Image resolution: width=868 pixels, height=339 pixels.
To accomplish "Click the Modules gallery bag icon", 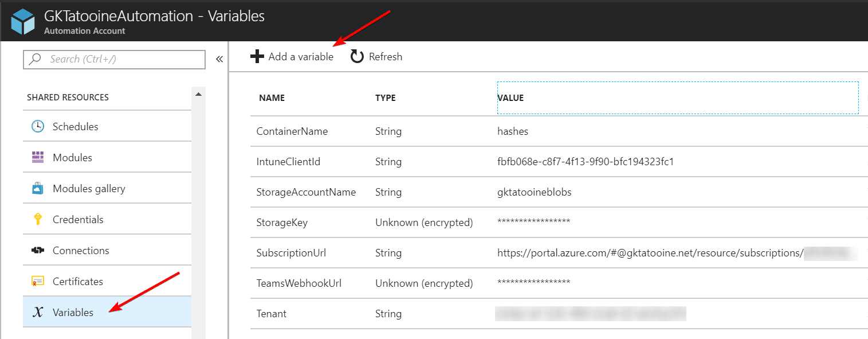I will (38, 189).
